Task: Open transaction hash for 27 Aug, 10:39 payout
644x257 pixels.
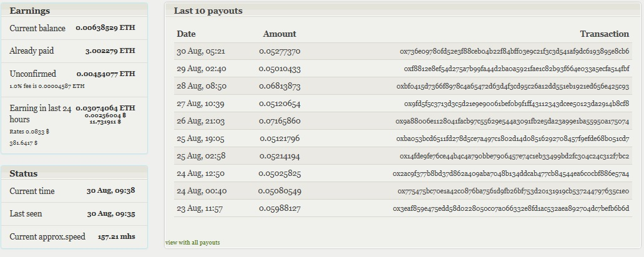Action: coord(517,104)
